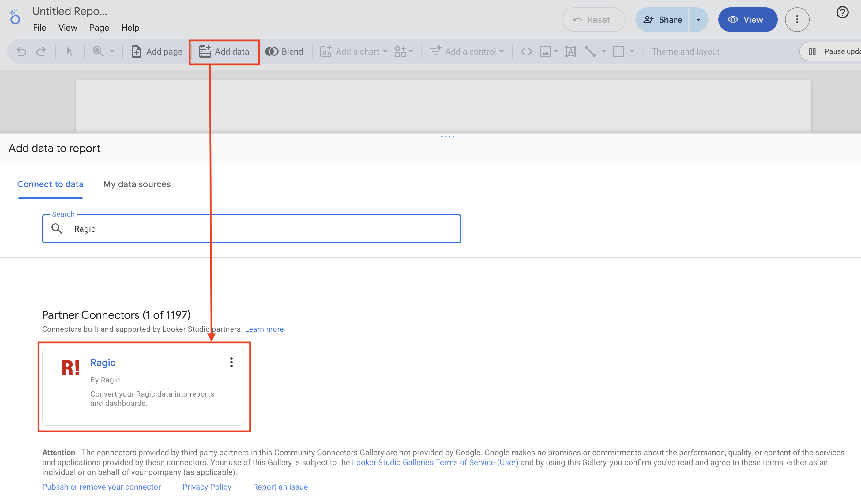Click the panel resize dots handle

pyautogui.click(x=447, y=137)
